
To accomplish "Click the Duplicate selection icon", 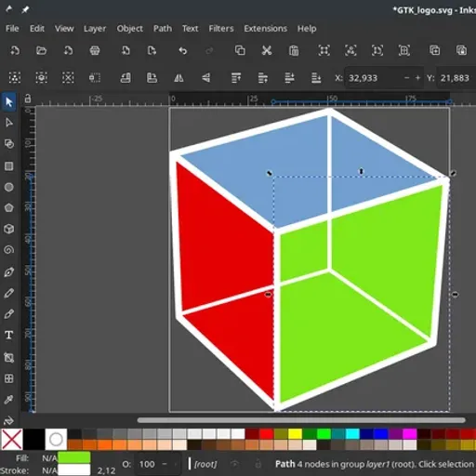I will [434, 50].
